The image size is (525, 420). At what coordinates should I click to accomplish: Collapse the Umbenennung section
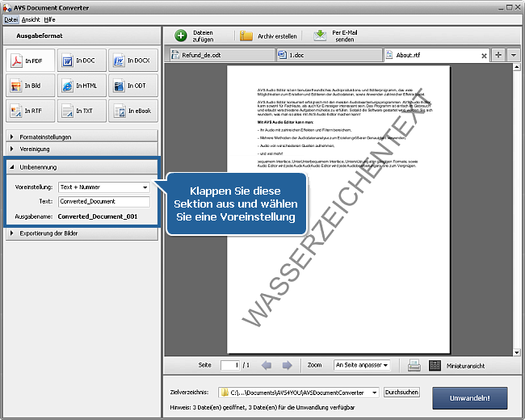82,167
